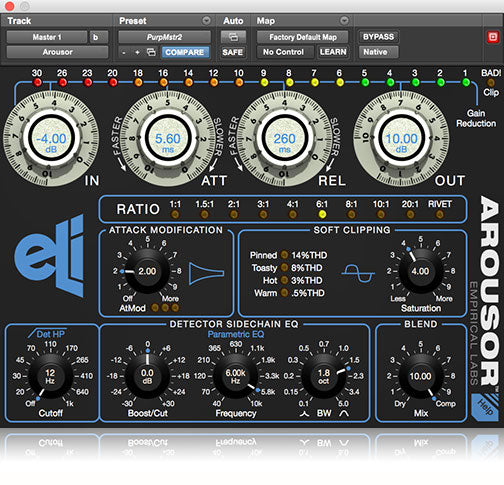Screen dimensions: 504x485
Task: Click the red target button at top right
Action: [x=493, y=37]
